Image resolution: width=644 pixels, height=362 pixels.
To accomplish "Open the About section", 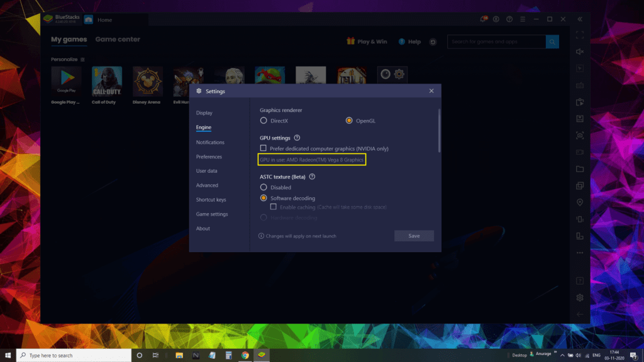I will tap(203, 228).
